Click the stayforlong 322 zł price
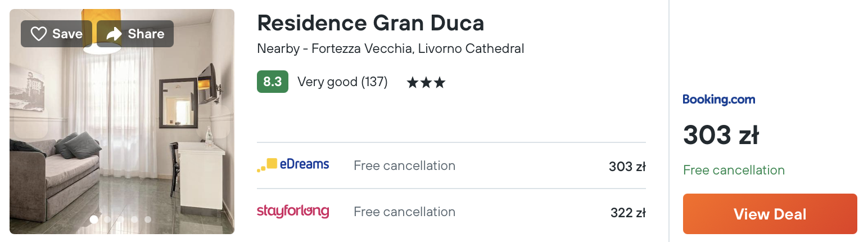The width and height of the screenshot is (868, 242). [628, 213]
